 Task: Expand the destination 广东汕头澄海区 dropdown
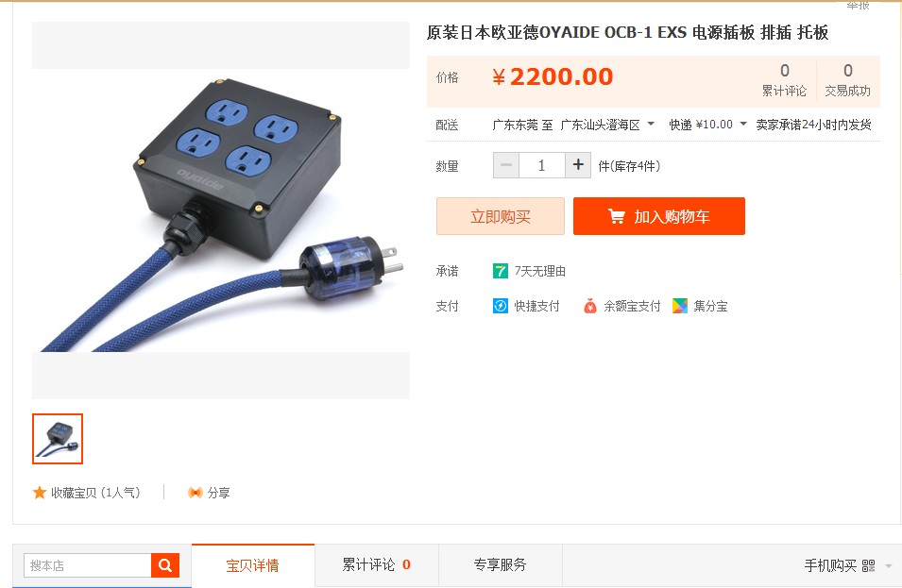coord(651,124)
